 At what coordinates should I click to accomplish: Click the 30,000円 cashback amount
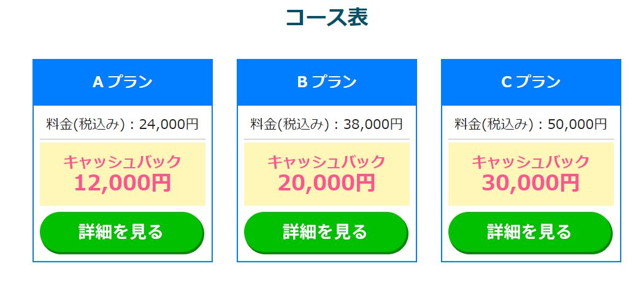pyautogui.click(x=531, y=182)
